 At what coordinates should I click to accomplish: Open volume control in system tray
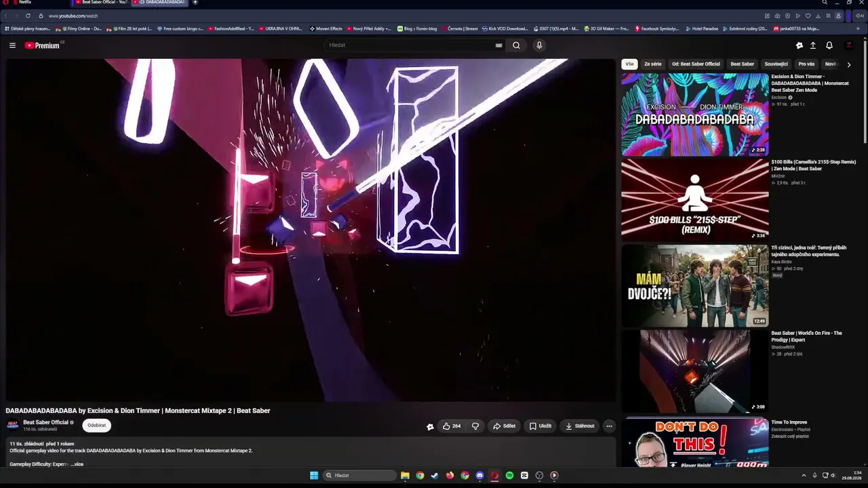click(x=833, y=475)
